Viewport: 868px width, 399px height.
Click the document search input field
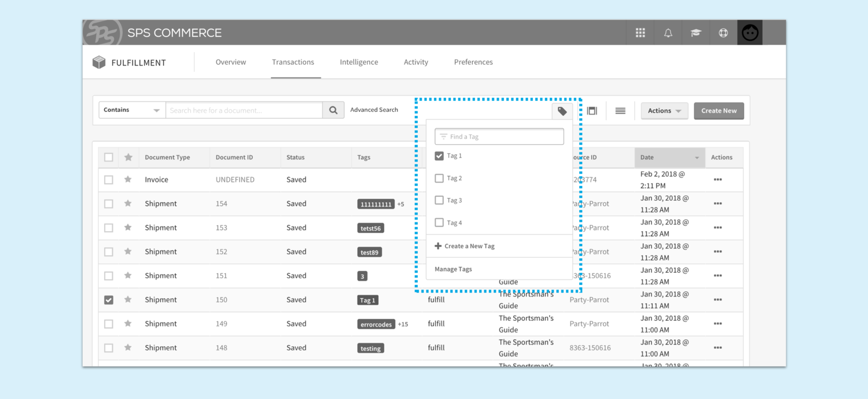tap(244, 110)
